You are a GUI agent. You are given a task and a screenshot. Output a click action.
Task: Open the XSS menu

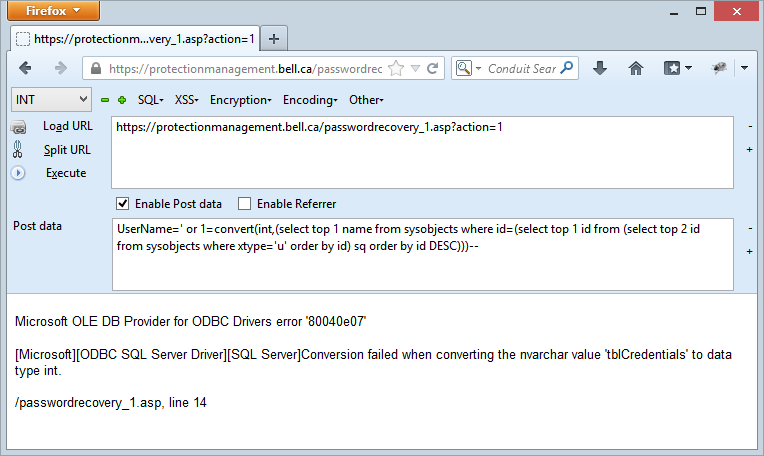coord(187,100)
